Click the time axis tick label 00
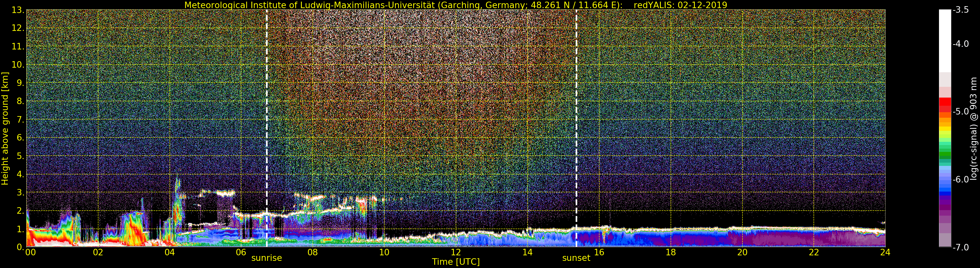980x268 pixels. coord(30,252)
